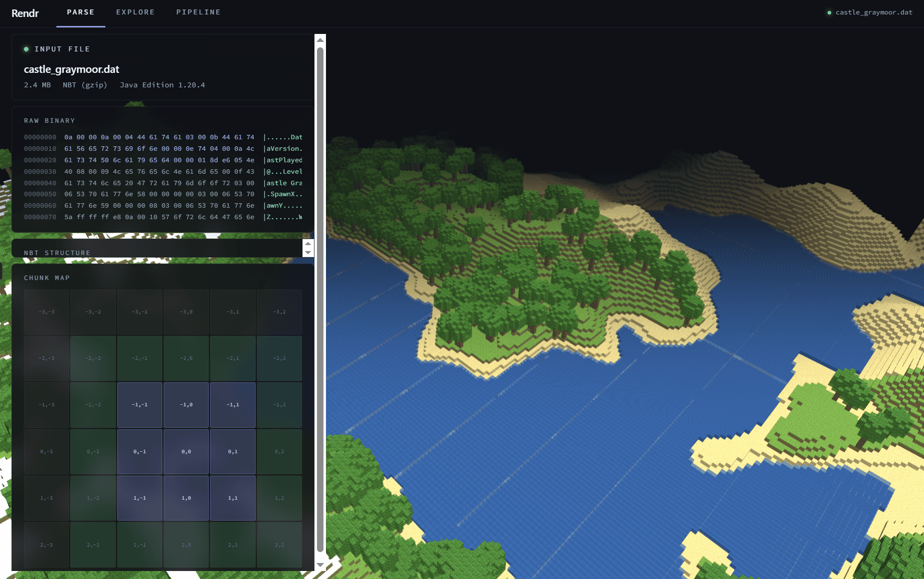The width and height of the screenshot is (924, 579).
Task: Select chunk -3,-3 cell
Action: 46,312
